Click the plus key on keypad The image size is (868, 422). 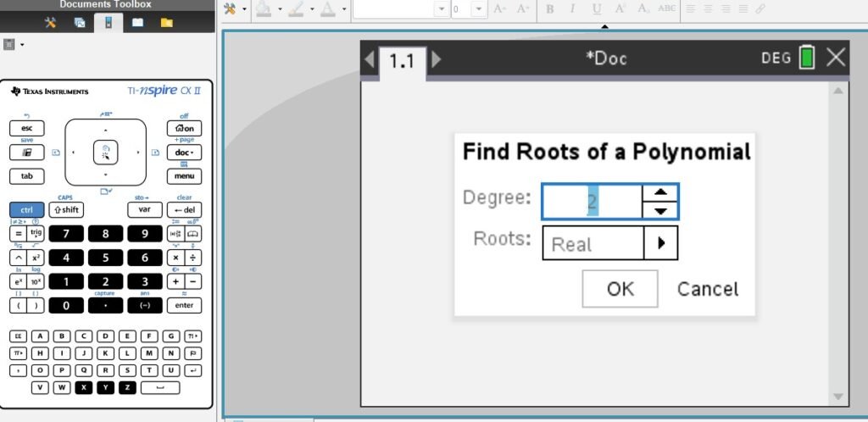[x=175, y=281]
